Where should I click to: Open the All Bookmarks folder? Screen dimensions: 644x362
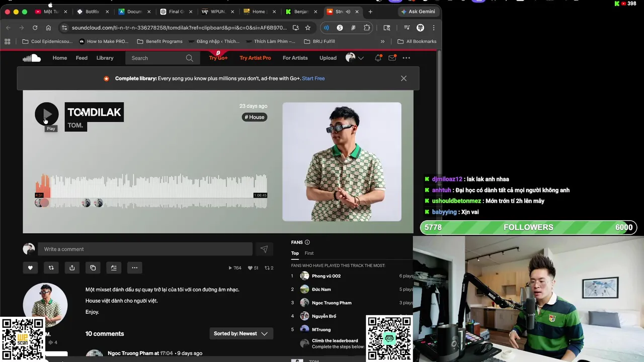(417, 41)
